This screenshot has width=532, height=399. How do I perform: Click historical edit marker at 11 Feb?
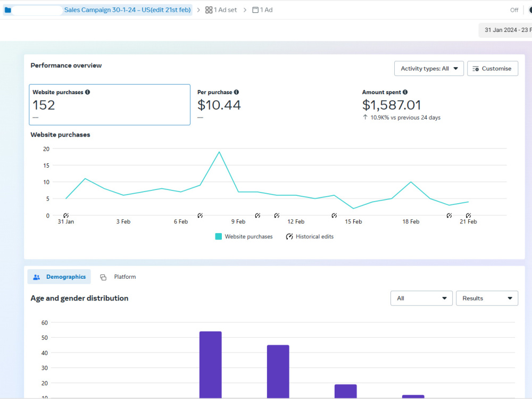pos(277,215)
